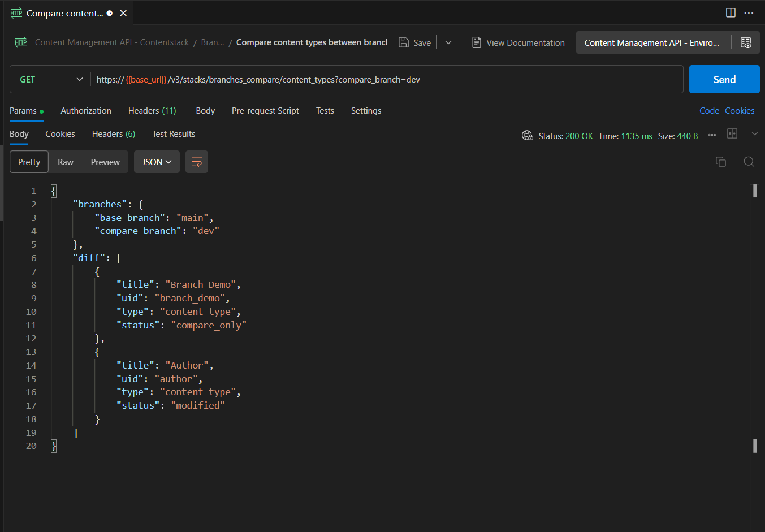Switch to the Authorization tab
The height and width of the screenshot is (532, 765).
[86, 111]
